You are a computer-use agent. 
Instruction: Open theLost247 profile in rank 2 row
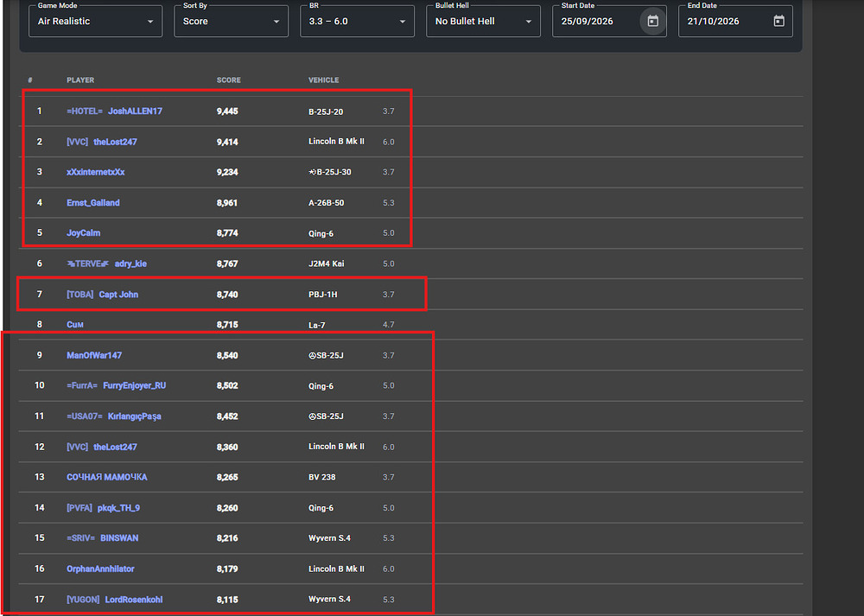coord(115,143)
